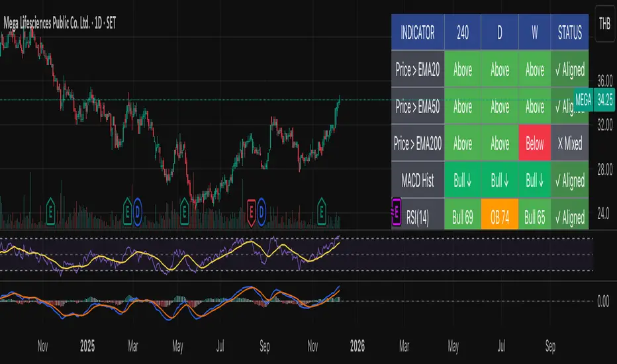The height and width of the screenshot is (364, 617).
Task: Select the 240 timeframe column header
Action: point(463,31)
